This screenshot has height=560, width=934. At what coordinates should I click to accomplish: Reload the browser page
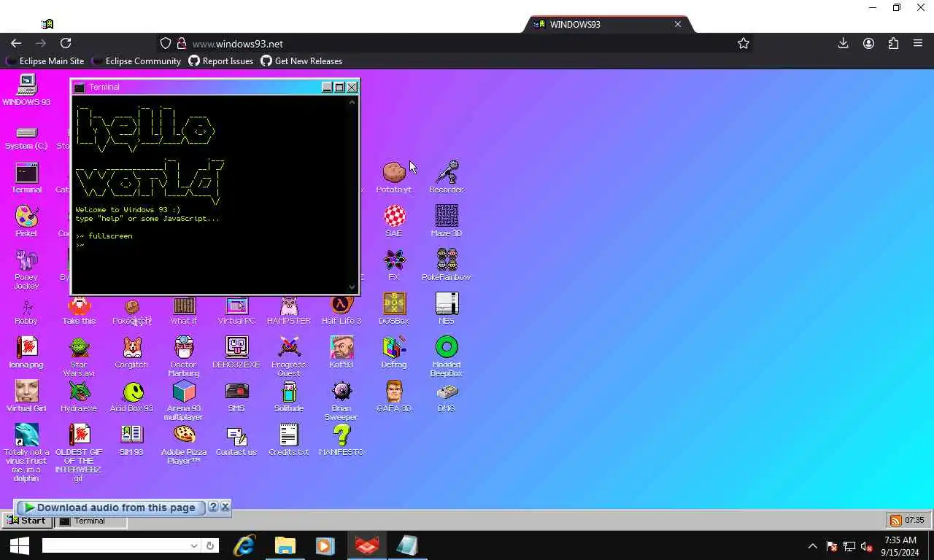pyautogui.click(x=66, y=44)
